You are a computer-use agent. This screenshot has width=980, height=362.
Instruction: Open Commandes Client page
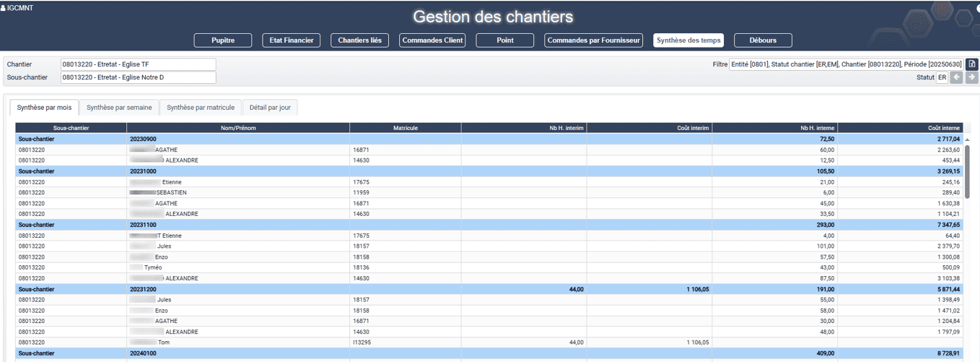click(432, 40)
